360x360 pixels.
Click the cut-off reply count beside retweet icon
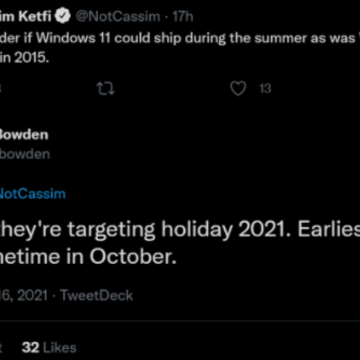[x=1, y=89]
